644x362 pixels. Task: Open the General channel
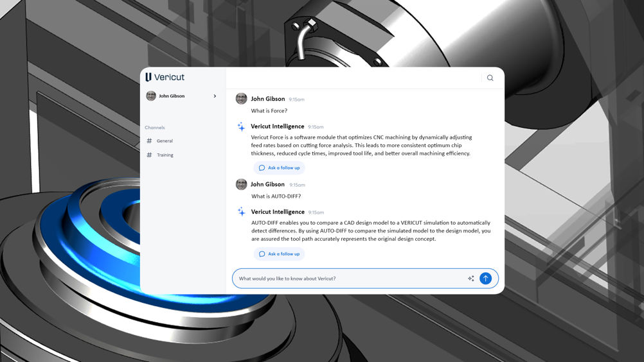pos(165,141)
